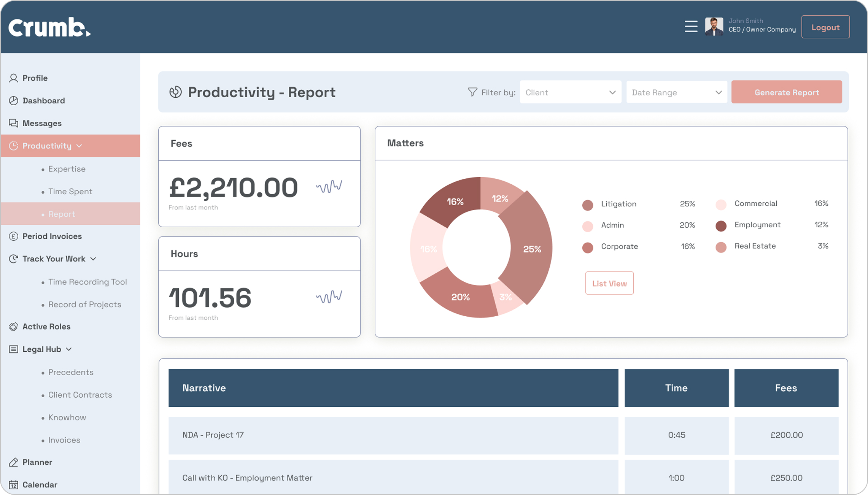Collapse the Productivity menu chevron
This screenshot has height=495, width=868.
[79, 146]
